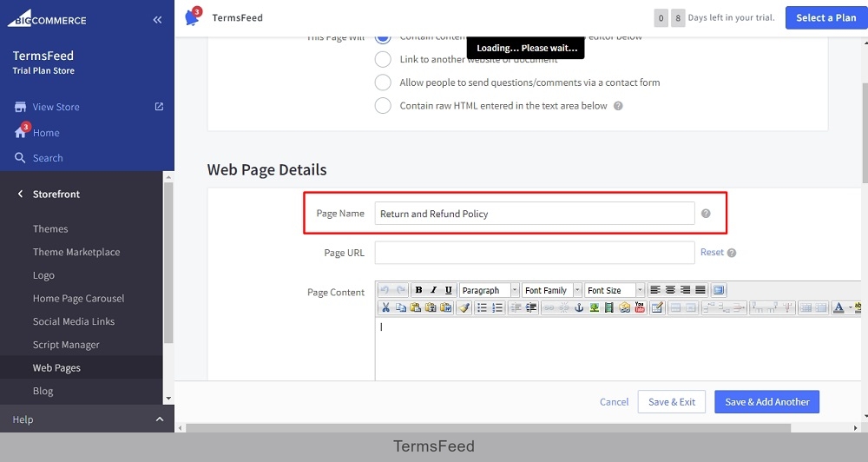Click the Page Name help icon

click(706, 214)
